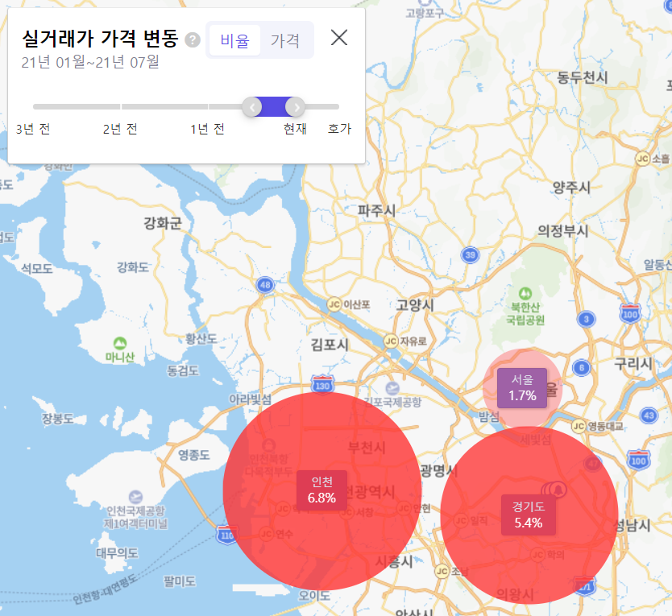Click the 북한산 국립공원 park icon
The image size is (672, 616).
[x=526, y=293]
